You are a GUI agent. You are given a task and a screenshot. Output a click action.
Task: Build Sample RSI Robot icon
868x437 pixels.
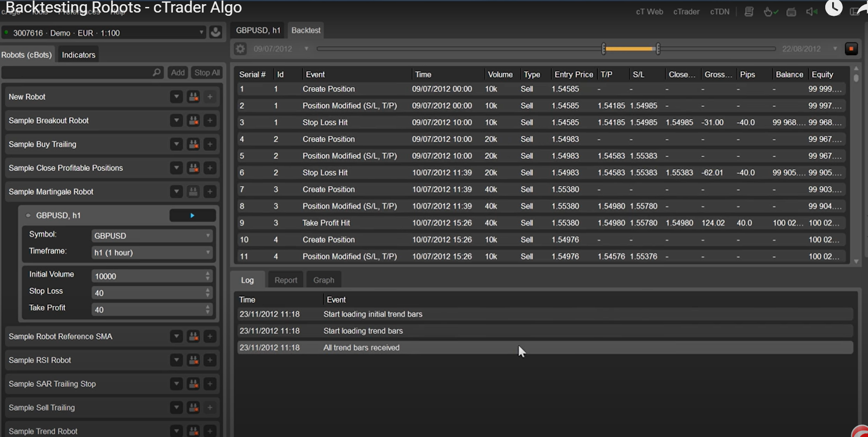[x=193, y=360]
